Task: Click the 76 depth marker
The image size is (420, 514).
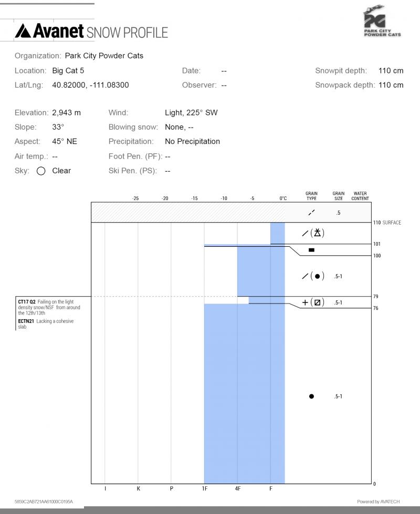Action: (376, 308)
